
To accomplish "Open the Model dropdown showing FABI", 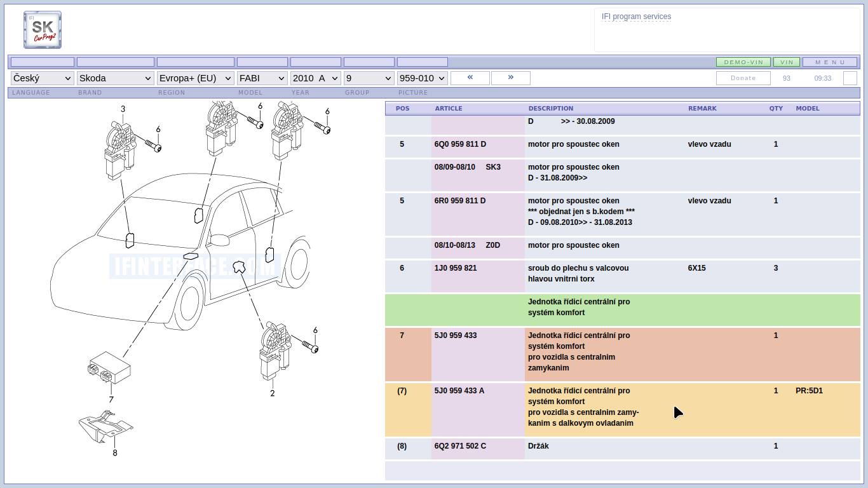I will 262,78.
